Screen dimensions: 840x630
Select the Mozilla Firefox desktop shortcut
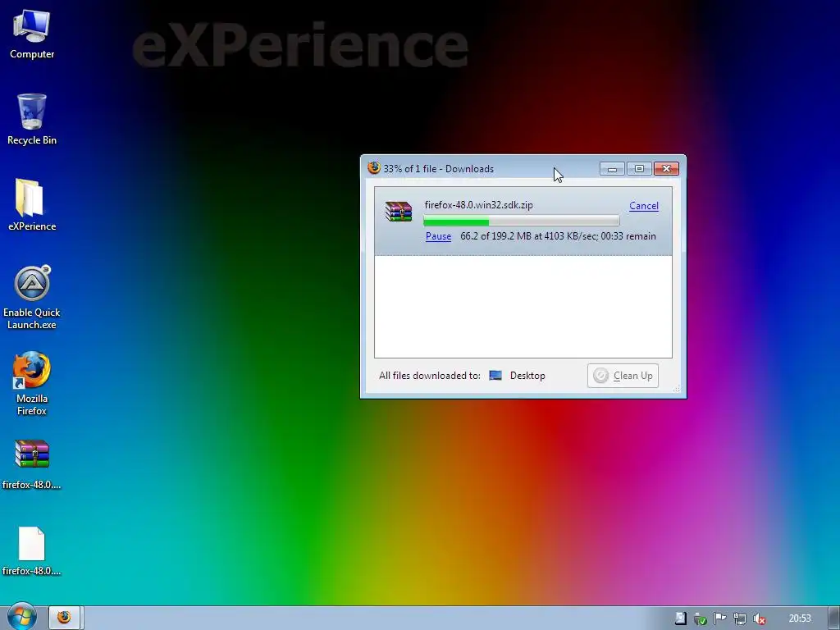coord(32,384)
